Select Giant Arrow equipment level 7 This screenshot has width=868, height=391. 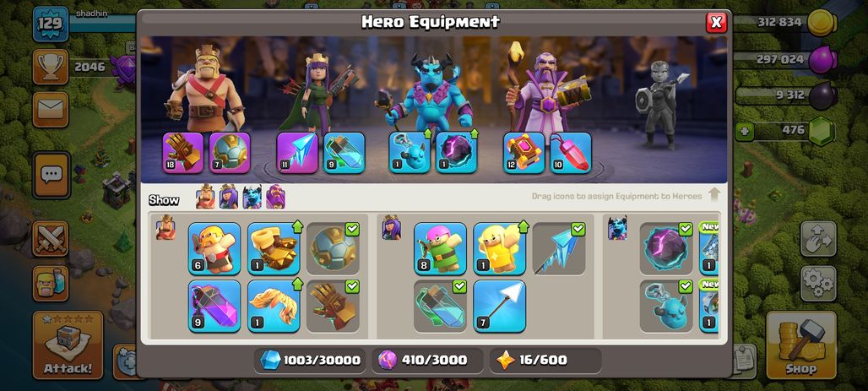[499, 306]
